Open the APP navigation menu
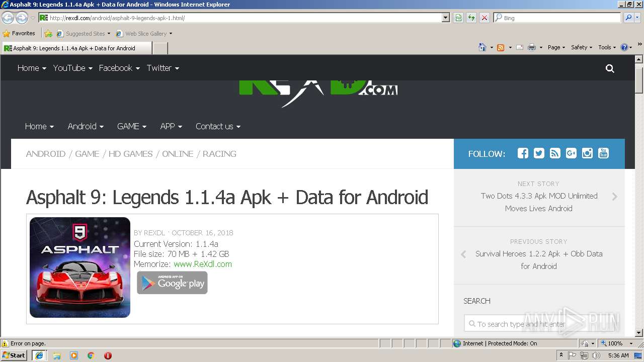 [171, 126]
